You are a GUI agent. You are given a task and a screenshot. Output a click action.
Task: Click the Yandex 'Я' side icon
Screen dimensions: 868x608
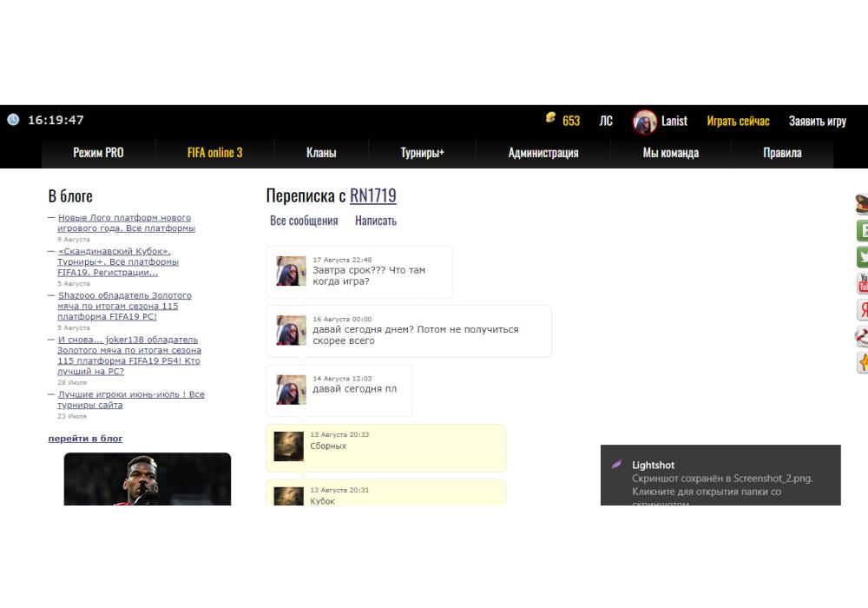(x=862, y=309)
